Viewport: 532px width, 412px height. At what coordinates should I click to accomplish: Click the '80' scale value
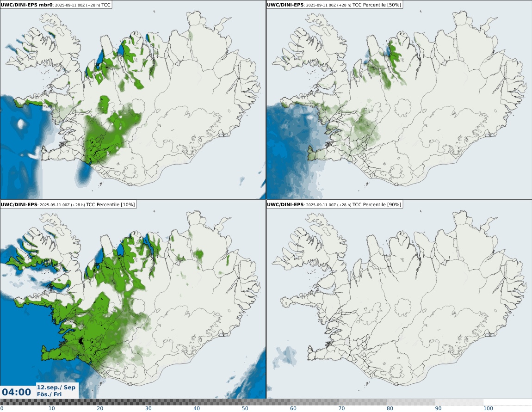point(390,408)
